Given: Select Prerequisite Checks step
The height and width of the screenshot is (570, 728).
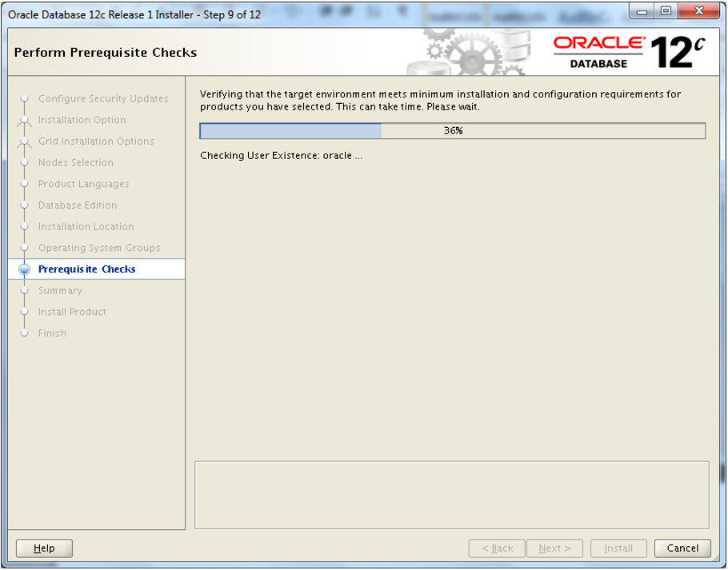Looking at the screenshot, I should coord(87,269).
